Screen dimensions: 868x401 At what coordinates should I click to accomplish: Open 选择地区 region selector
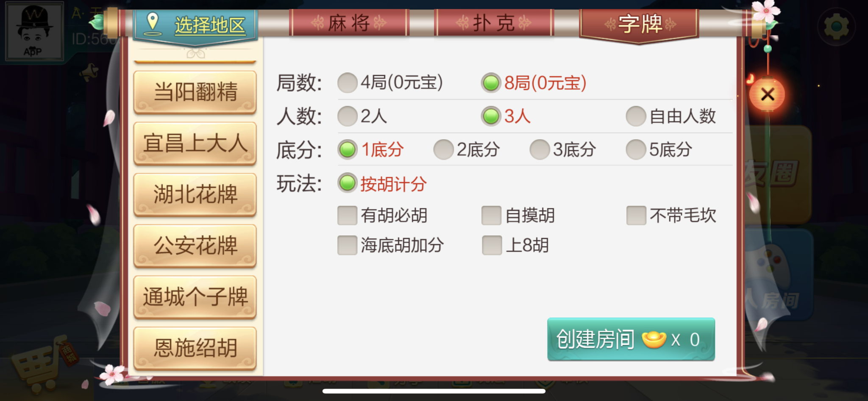coord(195,25)
